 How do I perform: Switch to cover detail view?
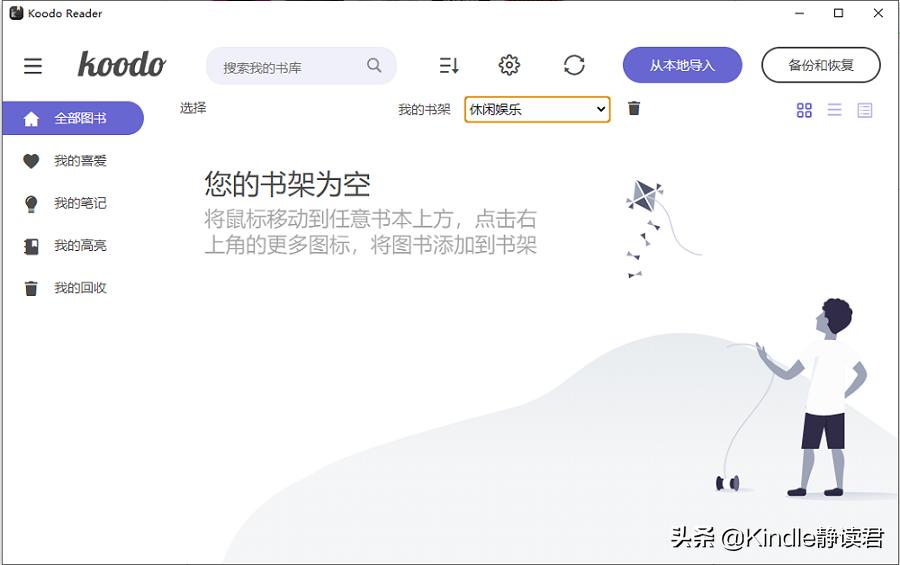point(864,110)
